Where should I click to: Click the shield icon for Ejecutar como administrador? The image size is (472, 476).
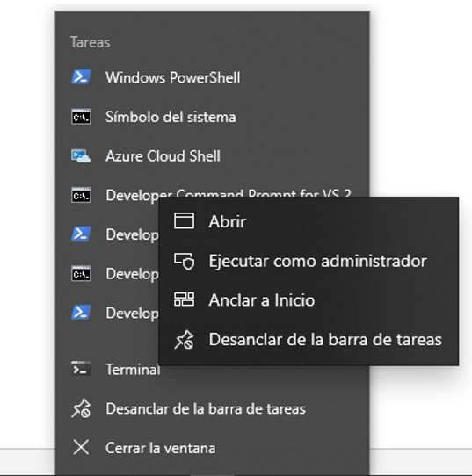point(184,261)
